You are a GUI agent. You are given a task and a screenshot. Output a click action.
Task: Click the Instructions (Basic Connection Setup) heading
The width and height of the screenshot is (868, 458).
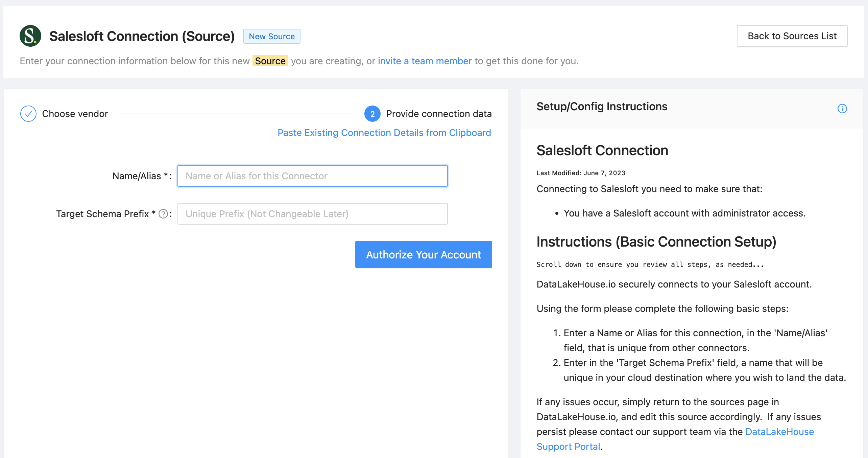point(656,242)
